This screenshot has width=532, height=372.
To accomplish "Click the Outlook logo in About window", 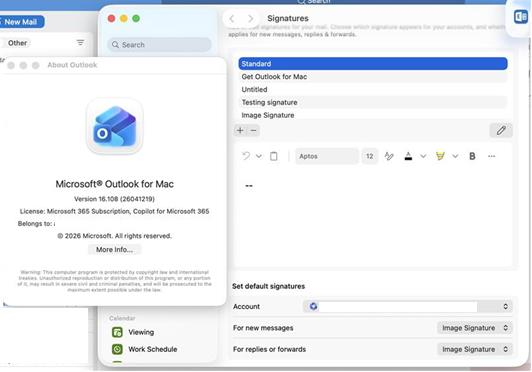I will [x=115, y=126].
